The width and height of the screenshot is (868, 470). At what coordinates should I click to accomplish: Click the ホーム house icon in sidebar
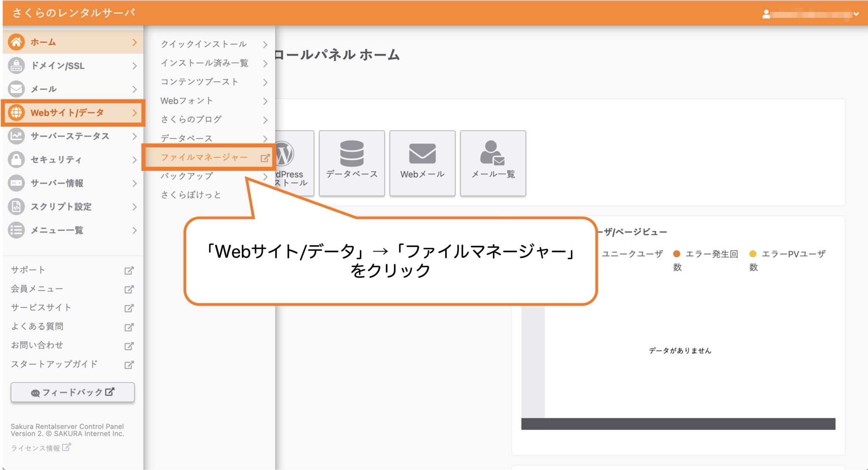coord(17,42)
